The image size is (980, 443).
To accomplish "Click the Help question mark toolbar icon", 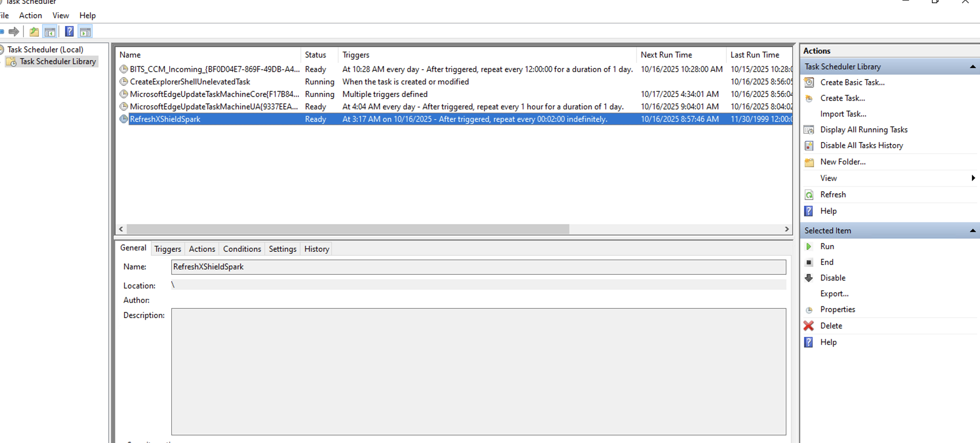I will coord(69,32).
